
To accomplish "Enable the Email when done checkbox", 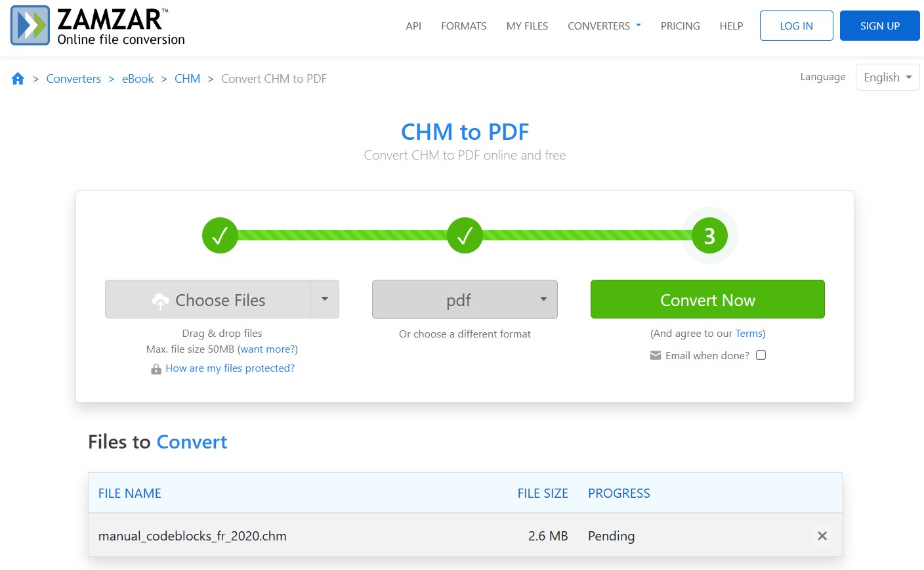I will click(761, 355).
